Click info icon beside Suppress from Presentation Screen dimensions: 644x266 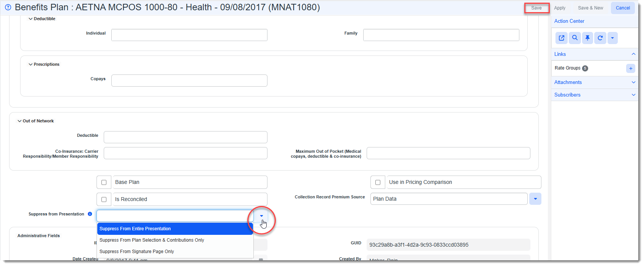90,214
